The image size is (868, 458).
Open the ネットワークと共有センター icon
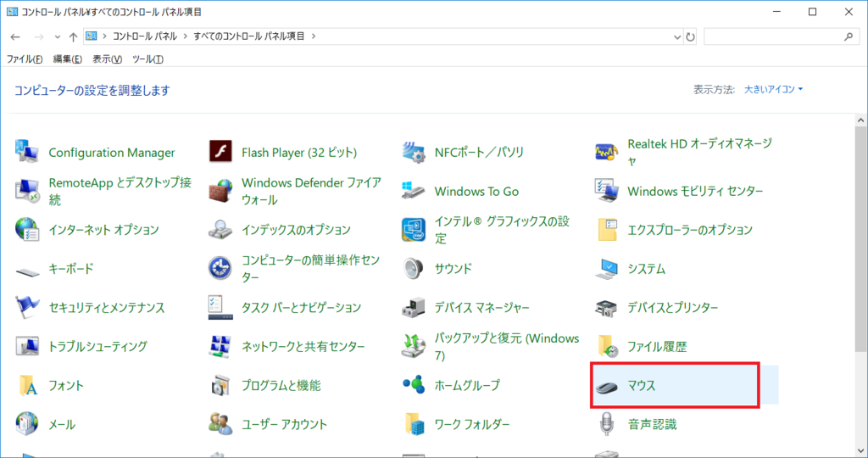click(220, 346)
